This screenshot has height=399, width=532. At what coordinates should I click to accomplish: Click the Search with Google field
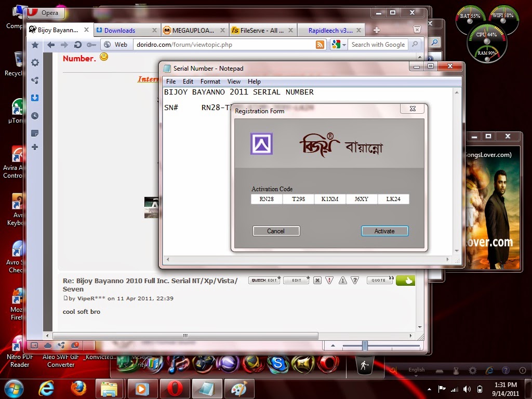tap(378, 45)
